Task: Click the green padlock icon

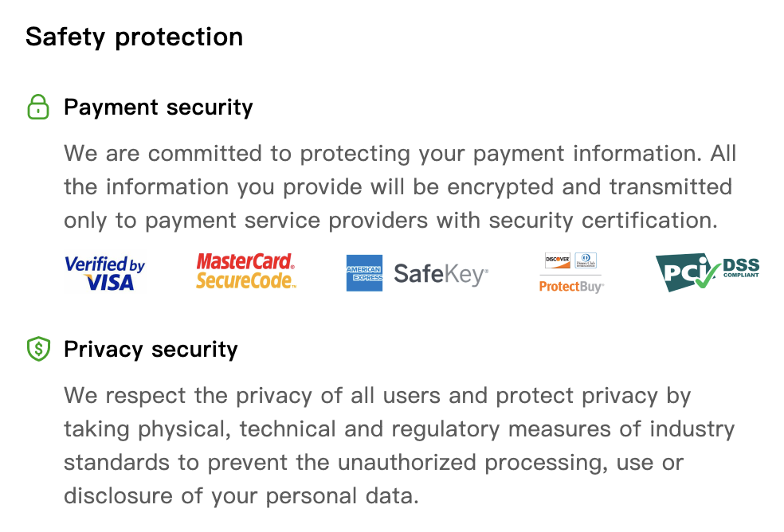Action: point(38,107)
